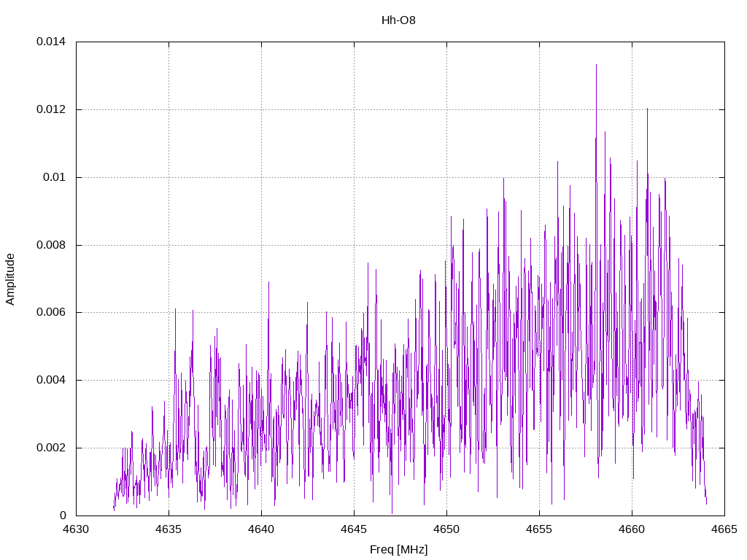Screen dimensions: 747x560
Task: Click the Freq [MHz] x-axis label
Action: [399, 549]
